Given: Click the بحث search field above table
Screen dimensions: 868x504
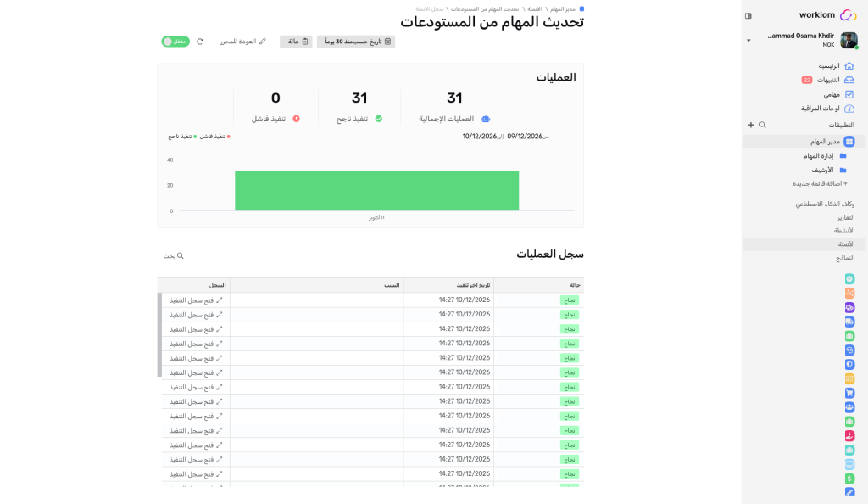Looking at the screenshot, I should [173, 256].
